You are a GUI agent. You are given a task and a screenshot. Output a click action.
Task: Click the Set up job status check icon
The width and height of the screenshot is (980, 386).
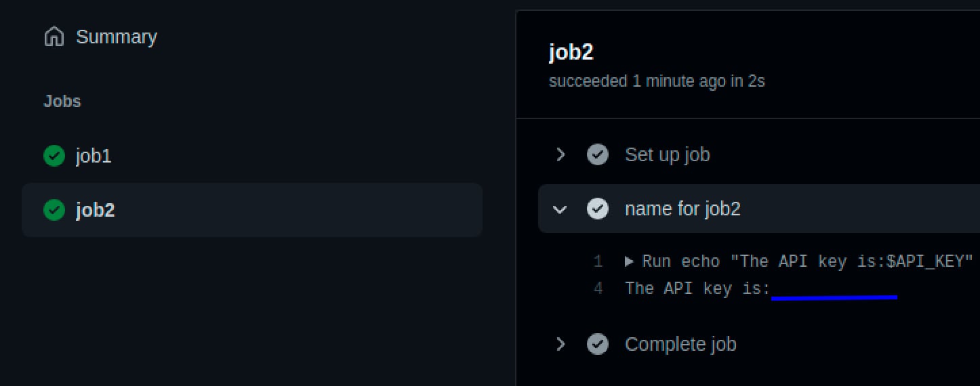coord(597,154)
